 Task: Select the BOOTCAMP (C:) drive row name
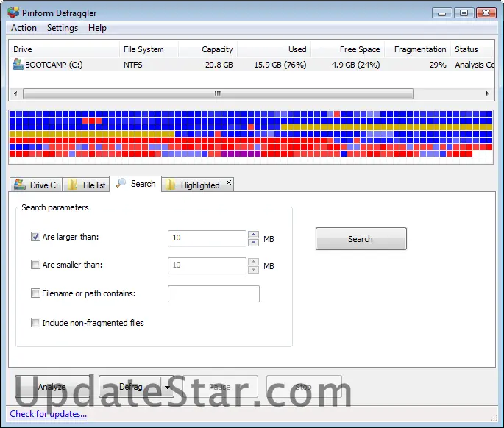pos(54,65)
